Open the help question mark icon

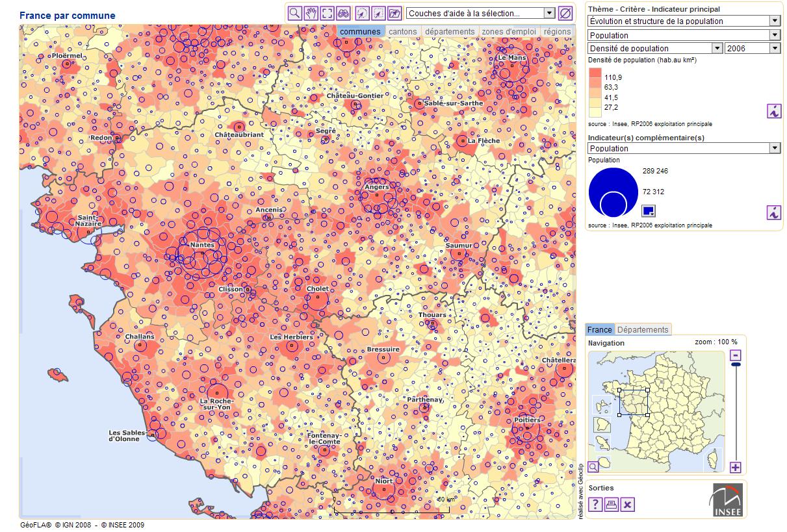pyautogui.click(x=595, y=505)
